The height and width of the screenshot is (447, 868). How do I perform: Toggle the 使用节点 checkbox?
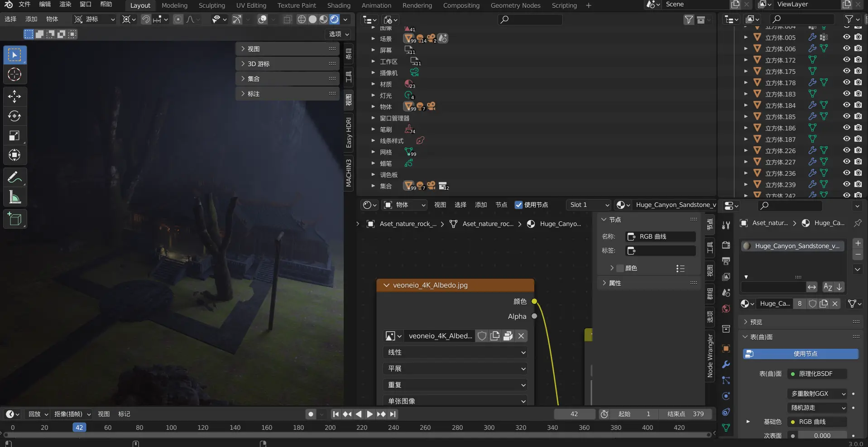pos(519,205)
